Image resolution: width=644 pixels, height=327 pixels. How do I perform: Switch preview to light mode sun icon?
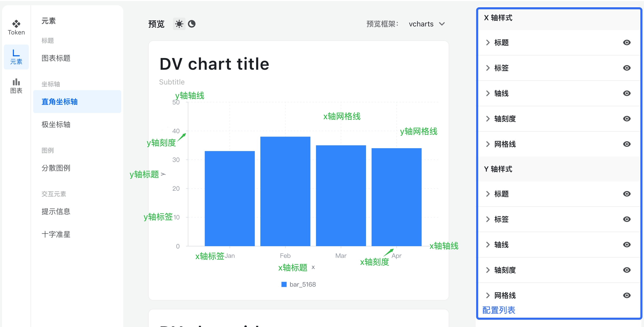(179, 24)
